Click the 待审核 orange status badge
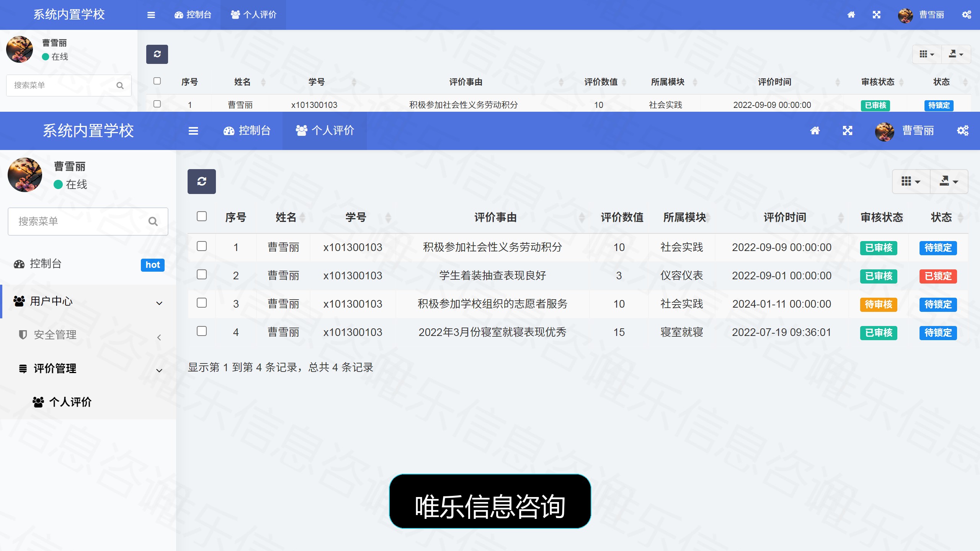 (x=879, y=305)
